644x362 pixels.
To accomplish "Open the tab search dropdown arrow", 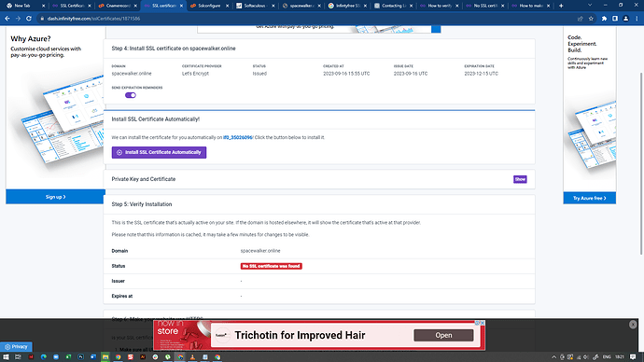I will tap(590, 6).
